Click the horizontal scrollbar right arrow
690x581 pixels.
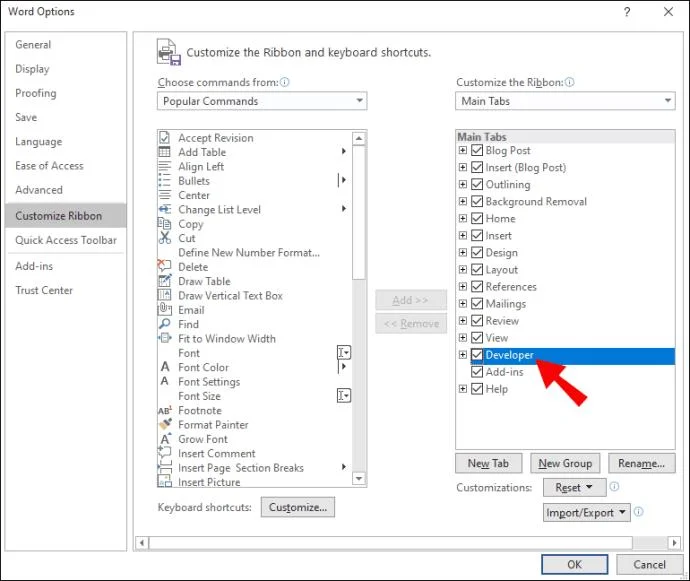pyautogui.click(x=674, y=543)
